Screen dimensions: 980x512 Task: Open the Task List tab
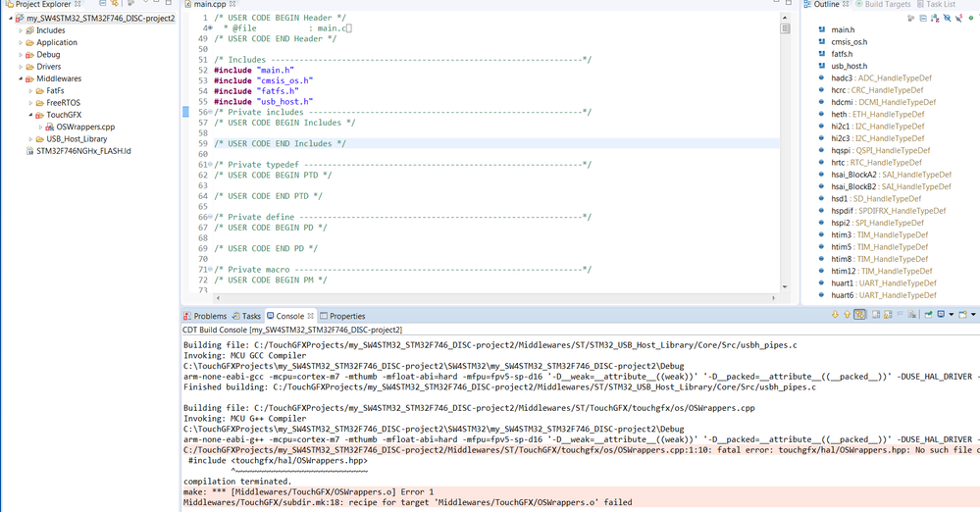click(936, 4)
